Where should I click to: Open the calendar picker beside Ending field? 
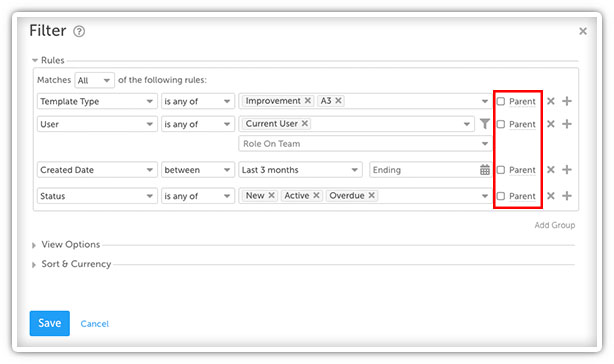485,170
